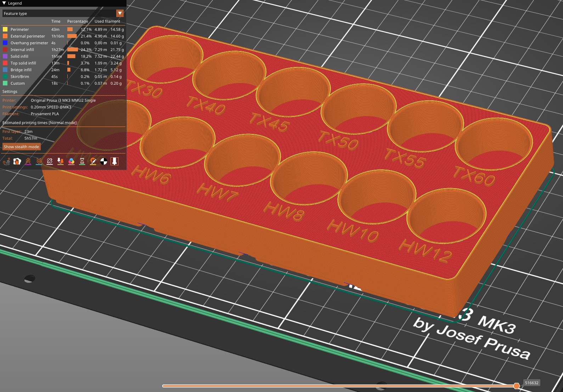The image size is (563, 392).
Task: Toggle Center of gravity icon
Action: pos(104,162)
